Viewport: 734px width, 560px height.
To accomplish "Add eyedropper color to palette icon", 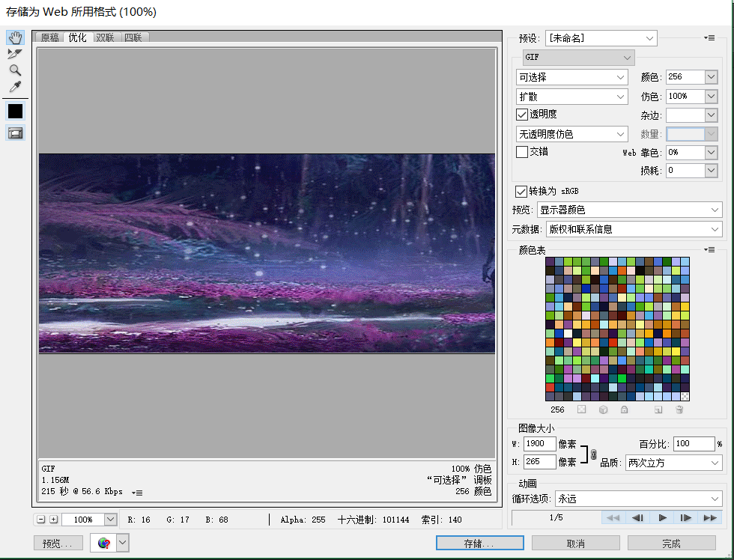I will 658,410.
